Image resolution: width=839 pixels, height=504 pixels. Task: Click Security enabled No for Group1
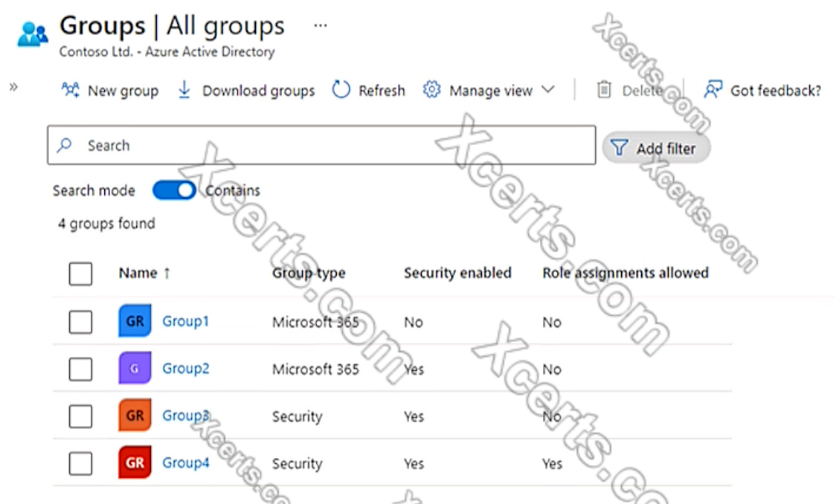(x=414, y=322)
